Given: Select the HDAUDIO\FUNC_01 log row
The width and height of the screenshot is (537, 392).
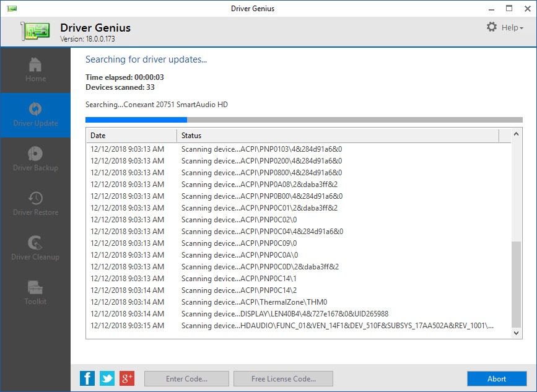Looking at the screenshot, I should point(299,326).
